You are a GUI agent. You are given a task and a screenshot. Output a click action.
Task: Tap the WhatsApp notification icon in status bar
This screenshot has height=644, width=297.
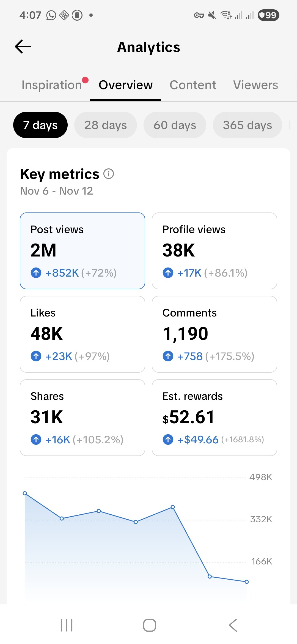(51, 15)
